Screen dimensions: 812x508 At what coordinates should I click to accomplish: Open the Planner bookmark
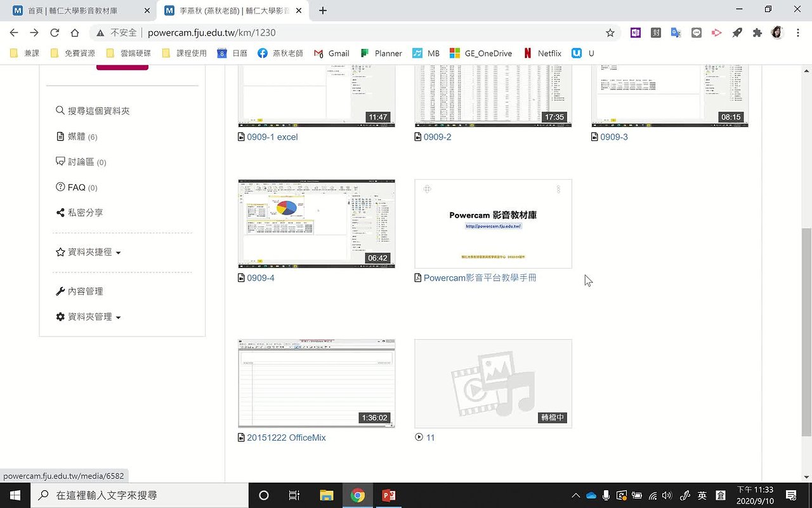[x=381, y=53]
